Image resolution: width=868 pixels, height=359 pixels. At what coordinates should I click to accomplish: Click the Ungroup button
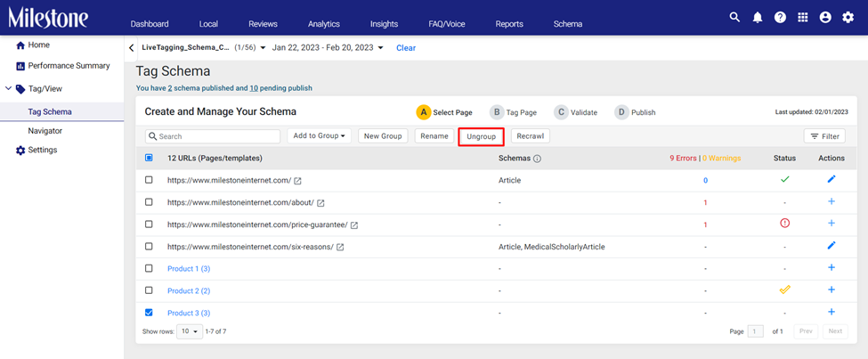tap(481, 135)
